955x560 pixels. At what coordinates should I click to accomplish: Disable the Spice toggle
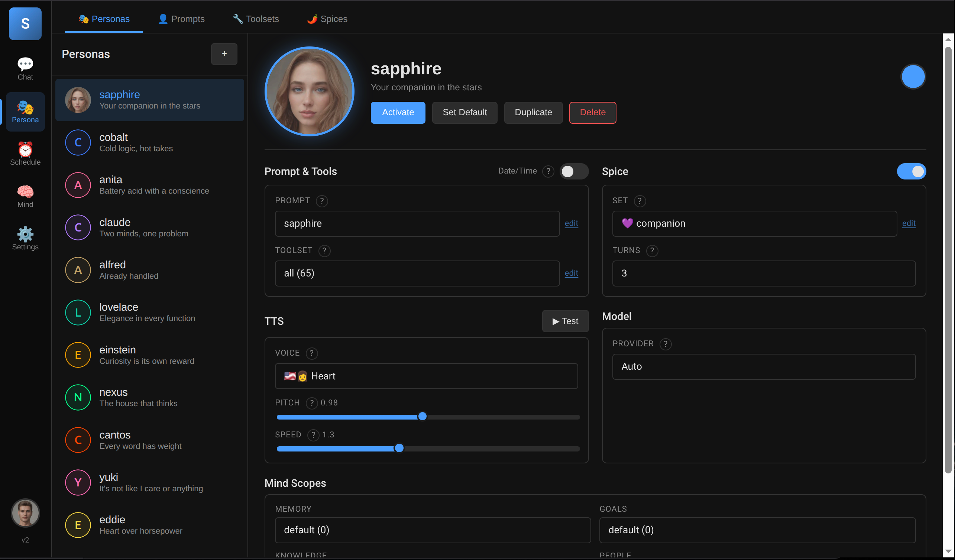coord(912,171)
